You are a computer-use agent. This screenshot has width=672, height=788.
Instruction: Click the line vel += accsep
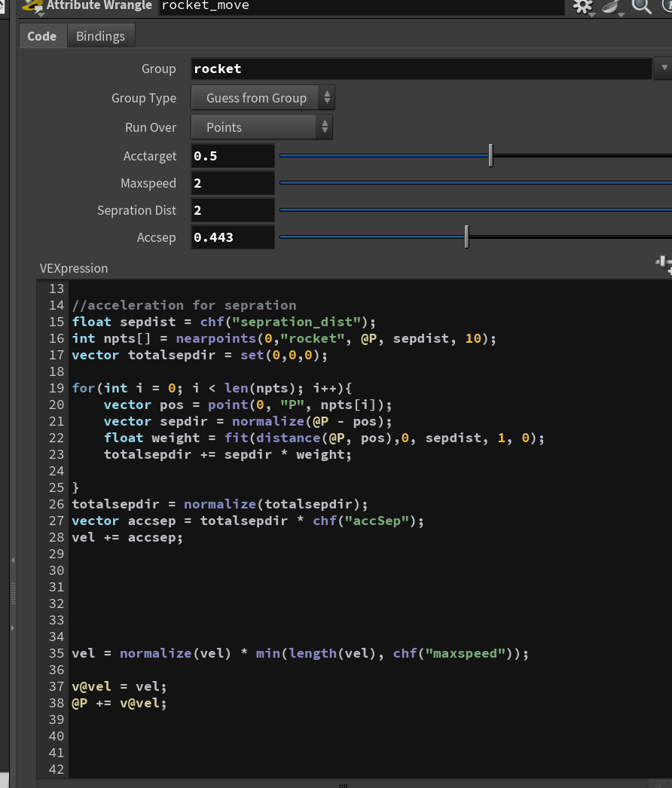pos(127,537)
